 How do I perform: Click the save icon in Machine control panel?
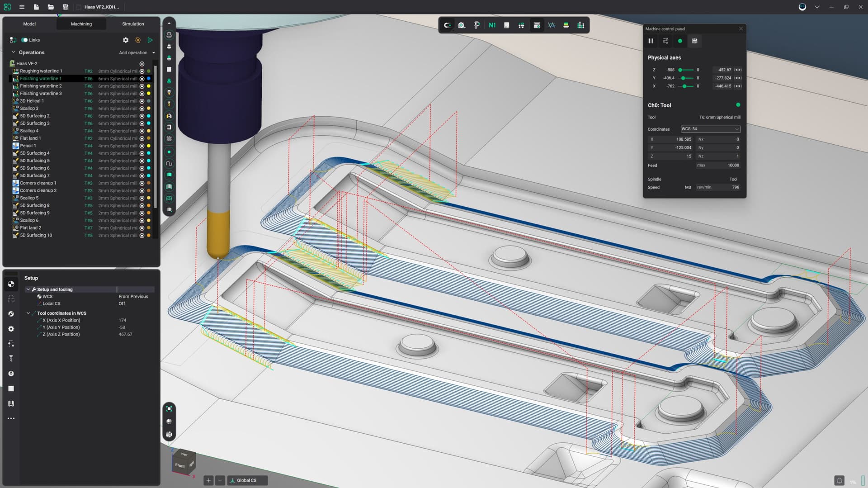(695, 41)
